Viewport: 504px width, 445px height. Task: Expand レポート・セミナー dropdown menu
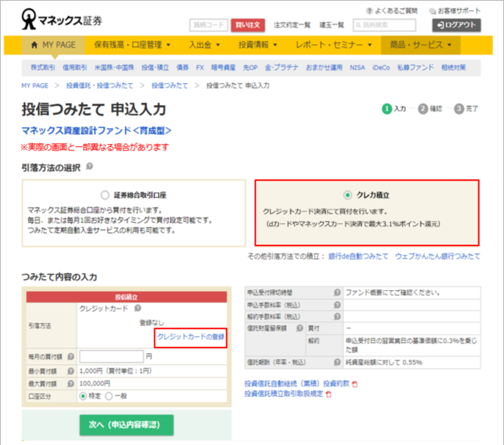click(x=334, y=45)
